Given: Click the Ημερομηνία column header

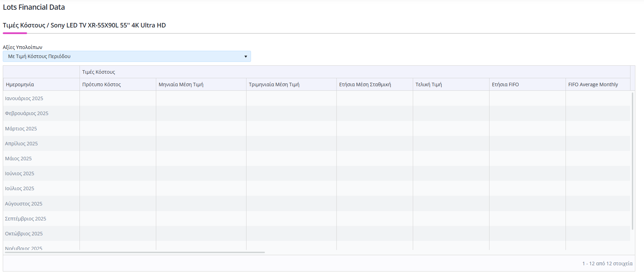Looking at the screenshot, I should tap(41, 84).
